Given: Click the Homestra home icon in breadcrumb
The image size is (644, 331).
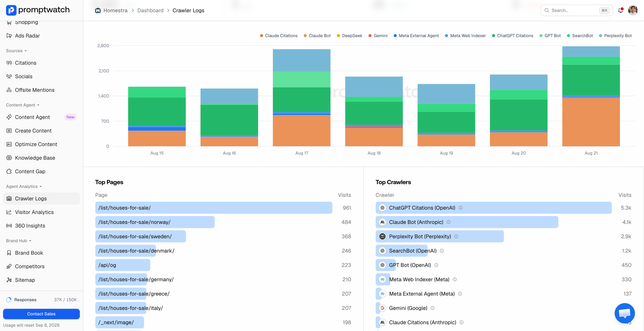Looking at the screenshot, I should coord(98,11).
